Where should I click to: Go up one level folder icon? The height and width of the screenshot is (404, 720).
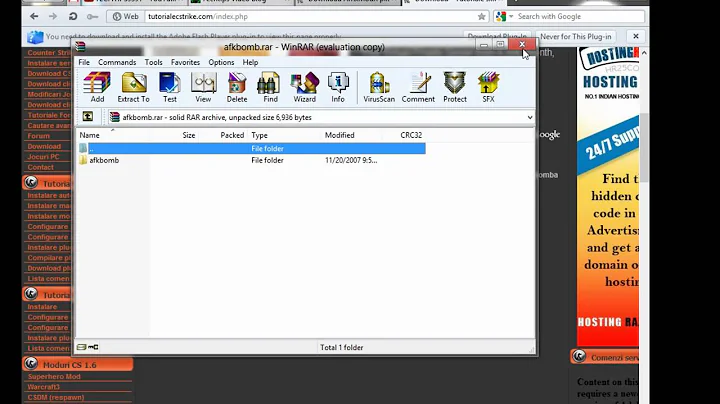click(x=88, y=117)
